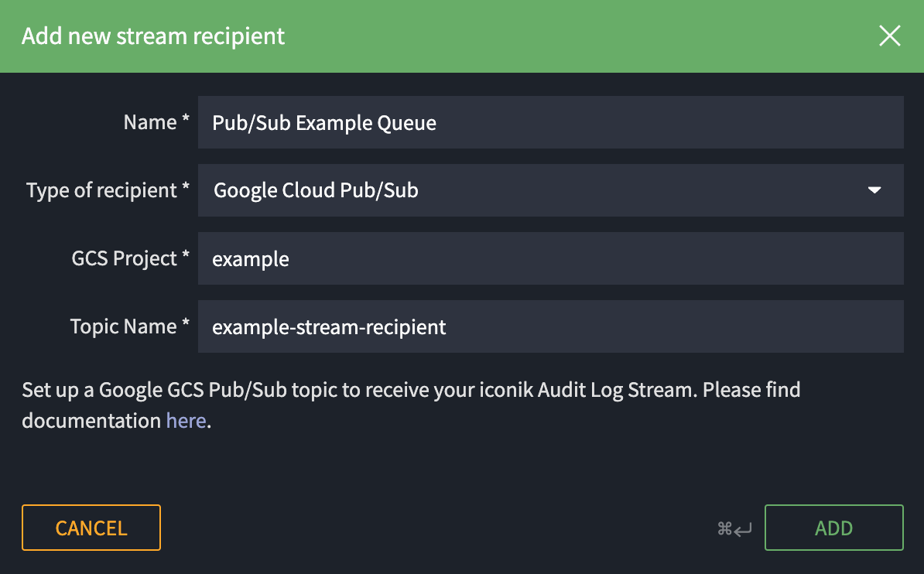Click the Google Cloud Pub/Sub selected value

point(315,190)
